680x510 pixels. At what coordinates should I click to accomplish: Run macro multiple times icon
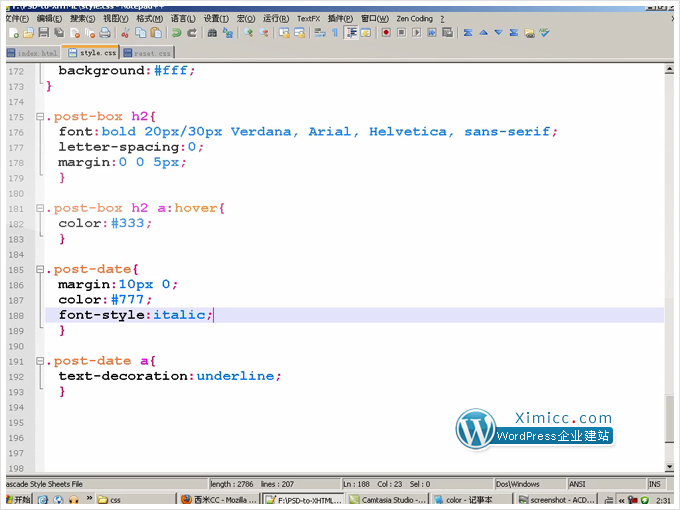pos(432,33)
